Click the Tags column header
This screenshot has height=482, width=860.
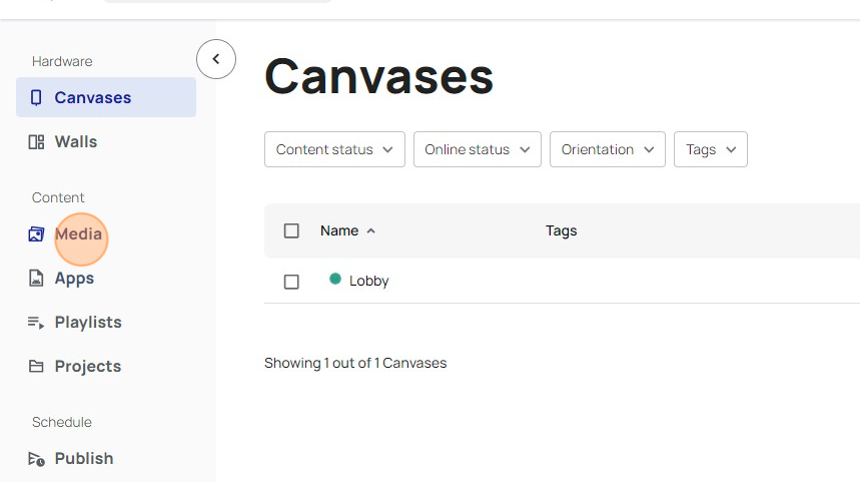pos(561,231)
